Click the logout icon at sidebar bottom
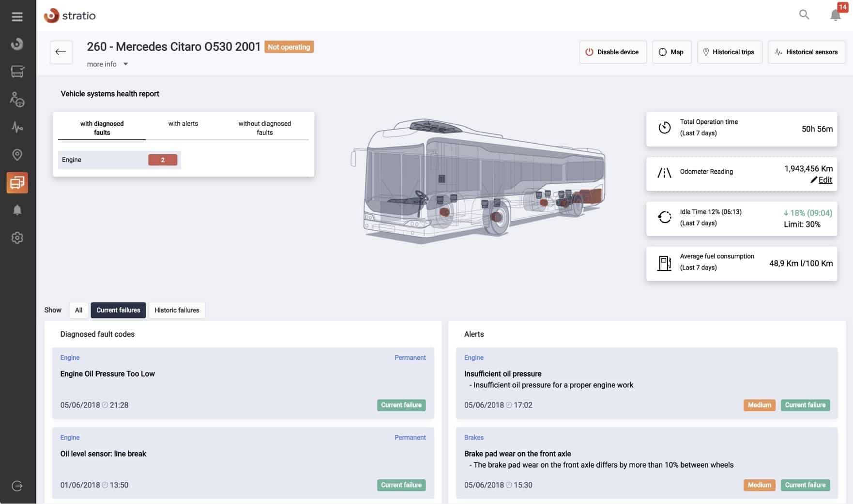This screenshot has height=504, width=853. click(x=17, y=486)
